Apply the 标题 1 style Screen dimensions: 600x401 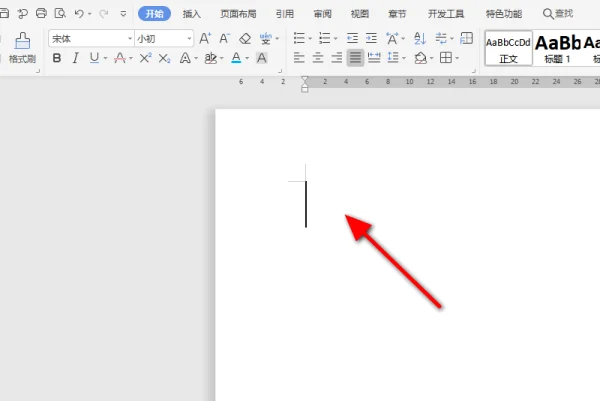coord(558,49)
